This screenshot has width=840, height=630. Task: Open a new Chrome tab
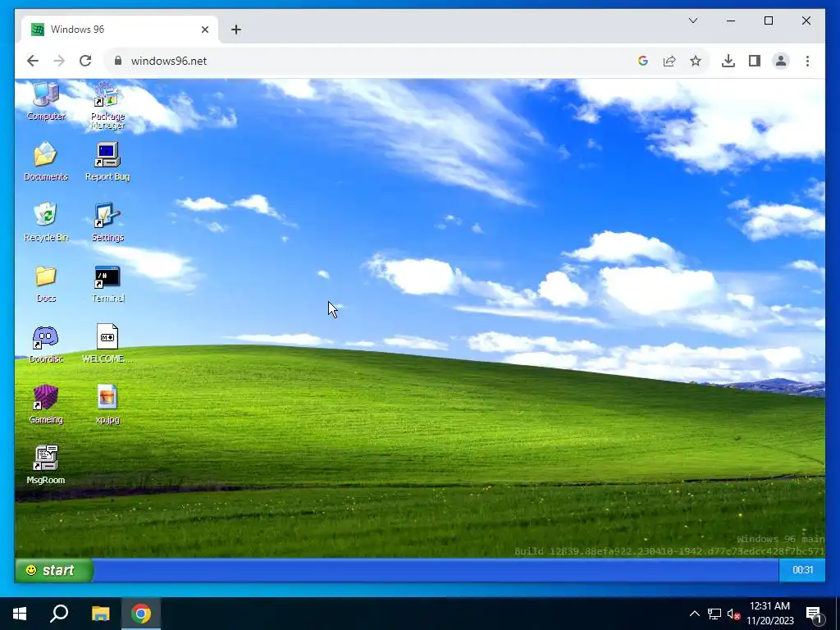coord(236,30)
